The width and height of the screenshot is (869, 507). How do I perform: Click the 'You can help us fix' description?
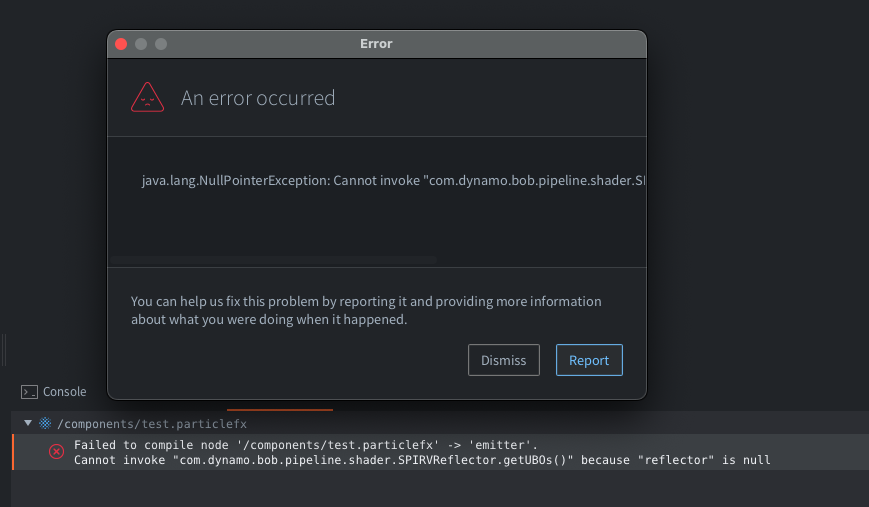coord(366,310)
